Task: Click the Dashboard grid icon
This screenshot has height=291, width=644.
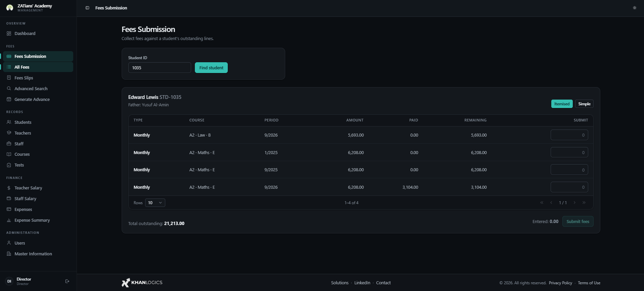Action: click(x=9, y=33)
